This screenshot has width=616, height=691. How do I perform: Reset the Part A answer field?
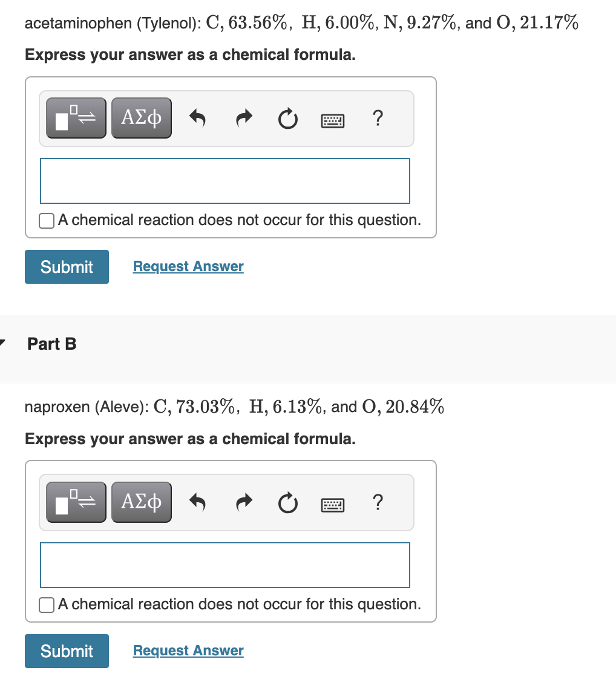(x=288, y=119)
